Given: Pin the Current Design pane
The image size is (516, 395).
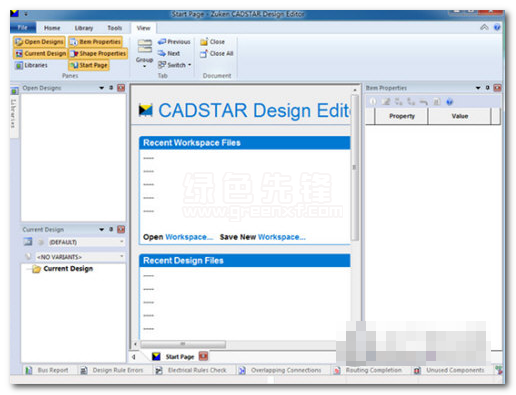Looking at the screenshot, I should (x=111, y=229).
